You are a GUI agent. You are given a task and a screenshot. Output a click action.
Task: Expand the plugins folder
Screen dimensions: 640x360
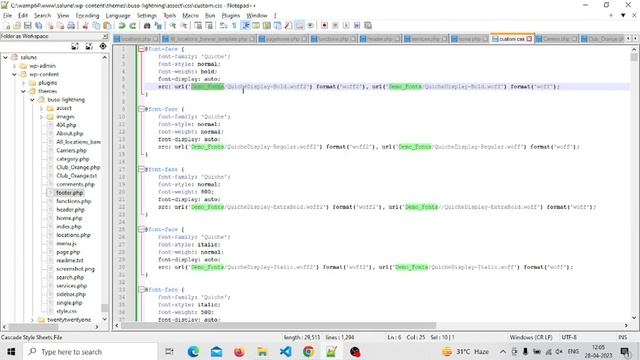pyautogui.click(x=23, y=83)
